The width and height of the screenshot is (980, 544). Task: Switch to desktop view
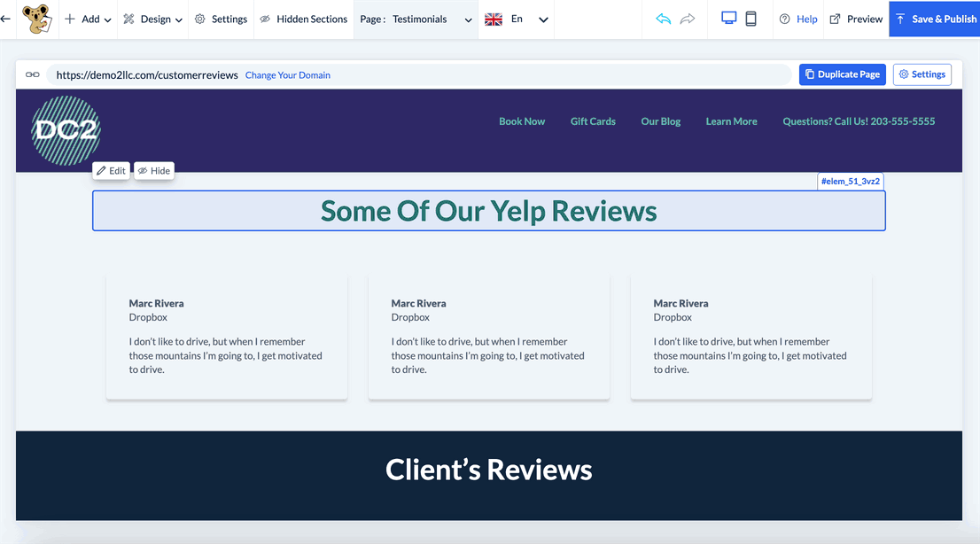pos(728,18)
